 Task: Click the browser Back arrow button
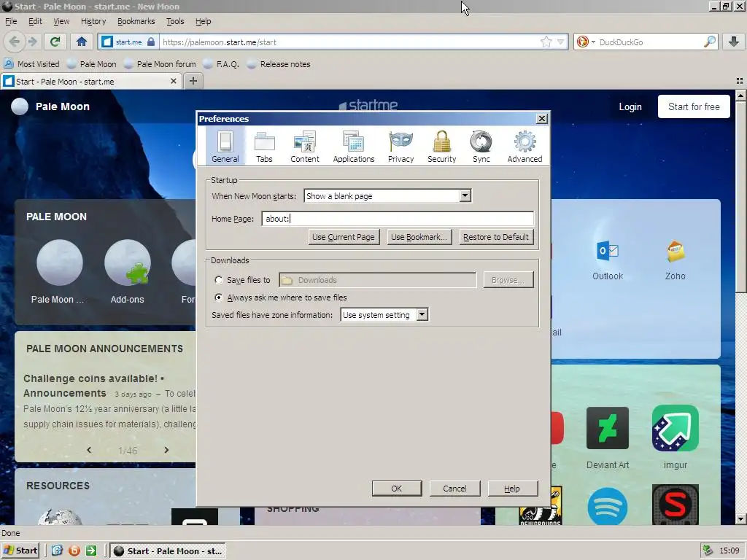pyautogui.click(x=15, y=42)
